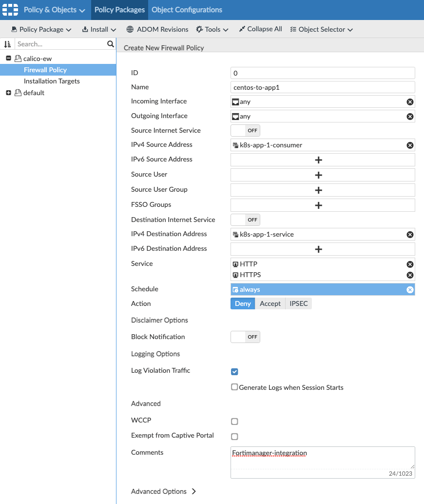The width and height of the screenshot is (424, 504).
Task: Clear the 'always' schedule entry
Action: 410,290
